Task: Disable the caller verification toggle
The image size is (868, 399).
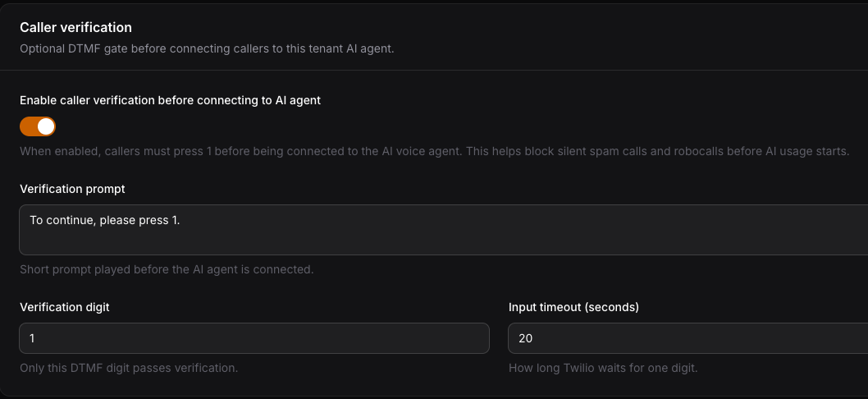Action: pos(38,126)
